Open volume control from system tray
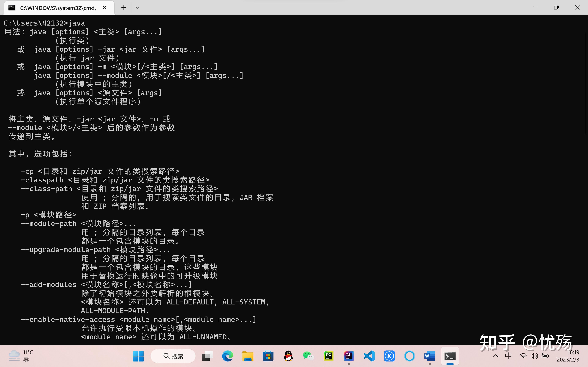588x367 pixels. (534, 356)
